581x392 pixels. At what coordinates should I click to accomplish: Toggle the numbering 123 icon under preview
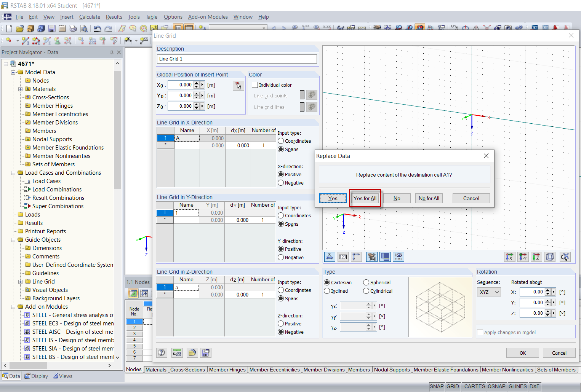point(343,257)
